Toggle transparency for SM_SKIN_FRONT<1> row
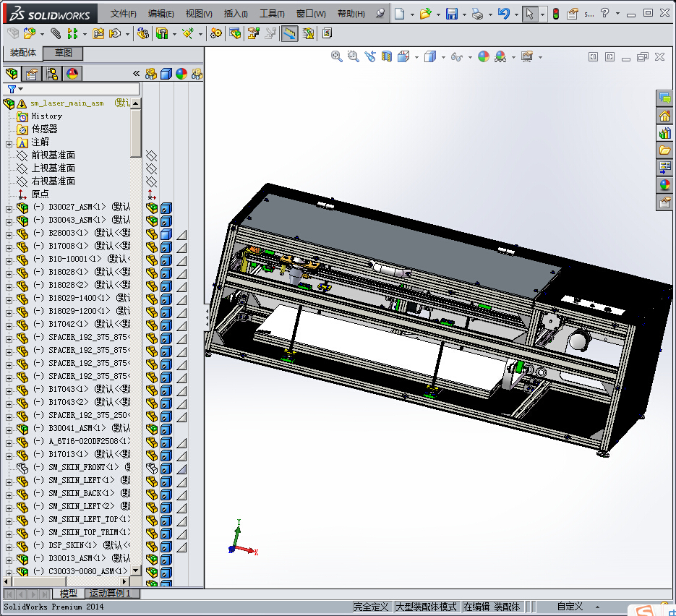Image resolution: width=676 pixels, height=616 pixels. [181, 469]
